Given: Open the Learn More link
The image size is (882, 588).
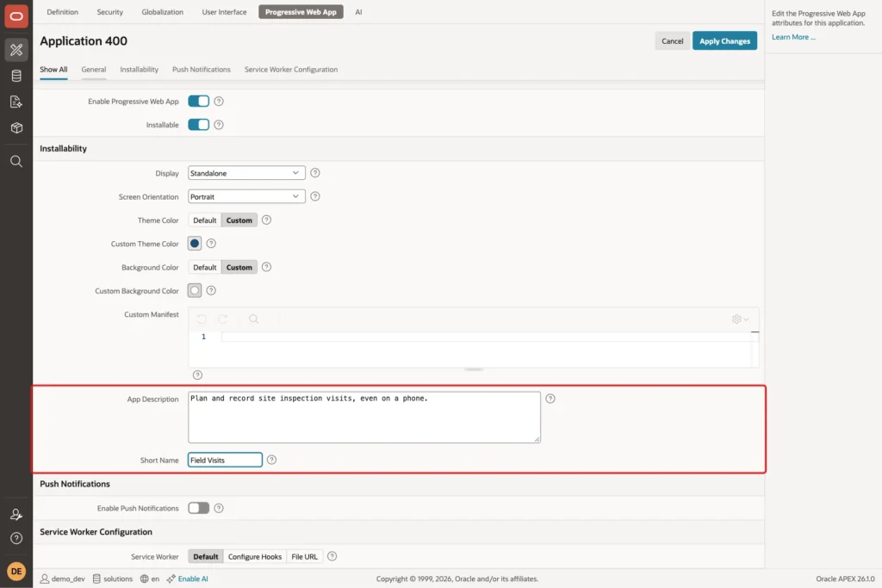Looking at the screenshot, I should pos(793,37).
